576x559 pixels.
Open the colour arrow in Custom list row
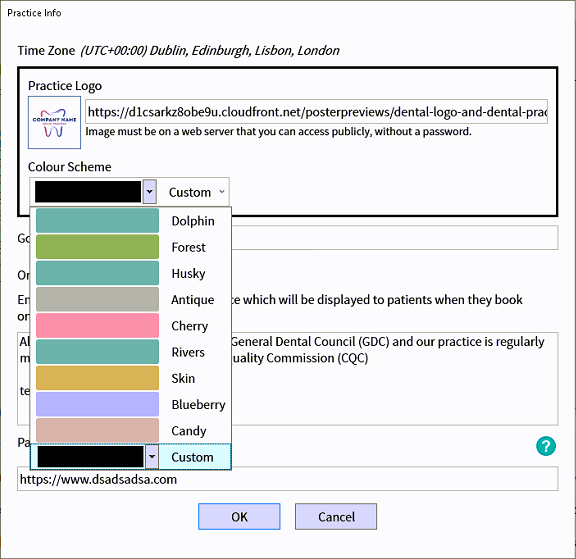pyautogui.click(x=152, y=457)
